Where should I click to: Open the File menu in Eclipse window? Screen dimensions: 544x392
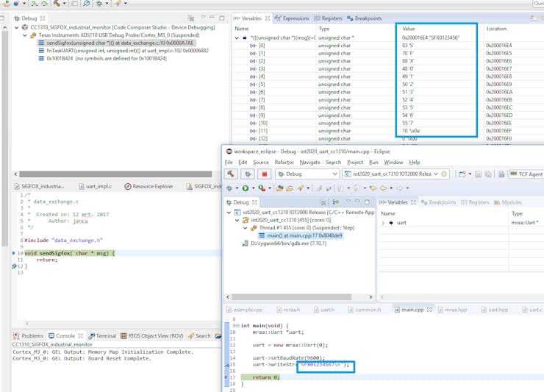pyautogui.click(x=229, y=162)
